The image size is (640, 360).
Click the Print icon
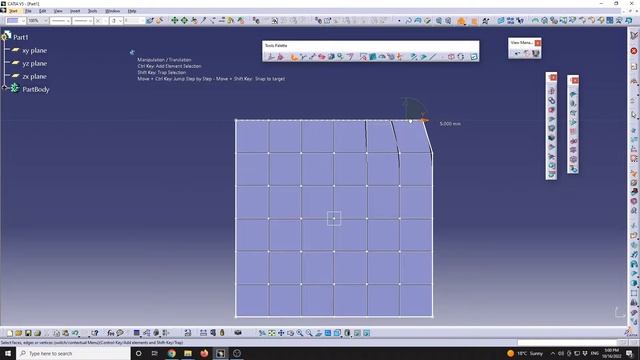pos(38,333)
